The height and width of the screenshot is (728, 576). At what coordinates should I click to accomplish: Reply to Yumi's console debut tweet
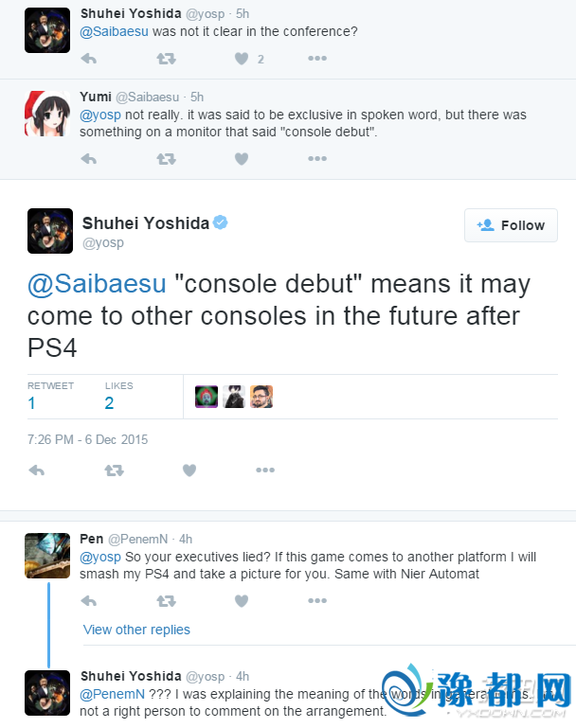89,158
